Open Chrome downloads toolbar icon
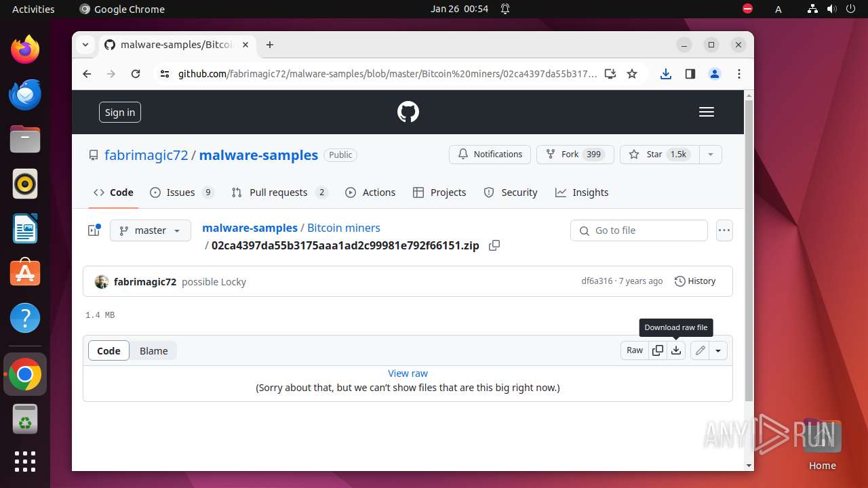The width and height of the screenshot is (868, 488). pos(666,74)
